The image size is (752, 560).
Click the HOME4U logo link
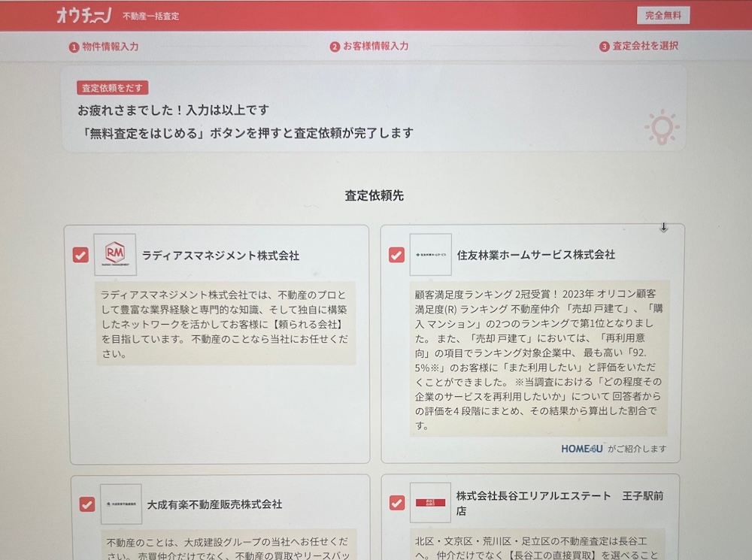tap(582, 449)
